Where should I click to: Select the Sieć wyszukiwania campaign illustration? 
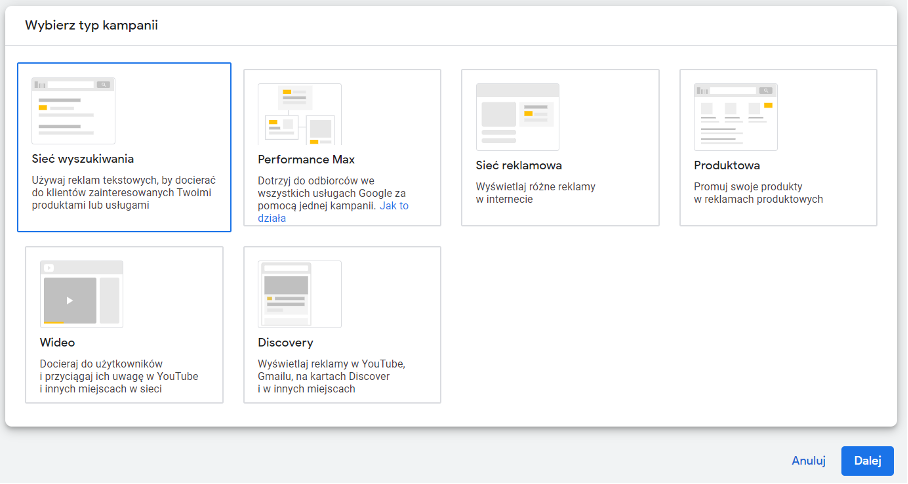click(x=74, y=111)
